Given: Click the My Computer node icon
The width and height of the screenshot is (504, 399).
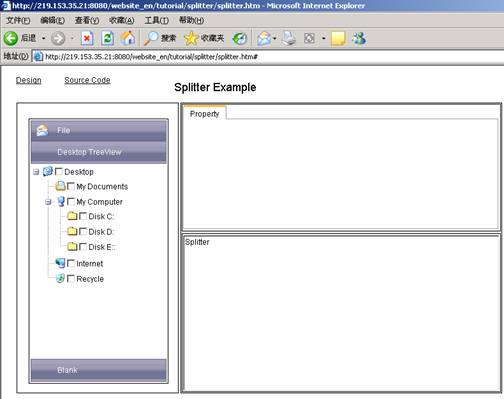Looking at the screenshot, I should (61, 201).
